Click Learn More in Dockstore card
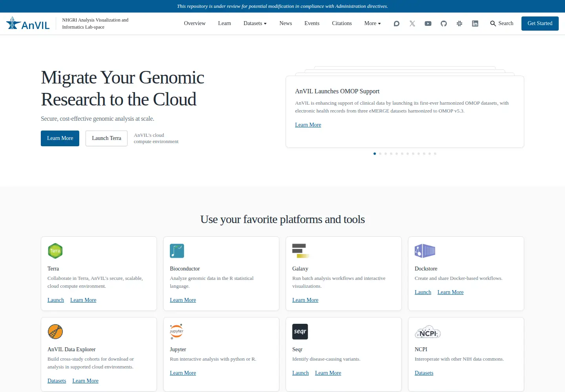 (450, 292)
